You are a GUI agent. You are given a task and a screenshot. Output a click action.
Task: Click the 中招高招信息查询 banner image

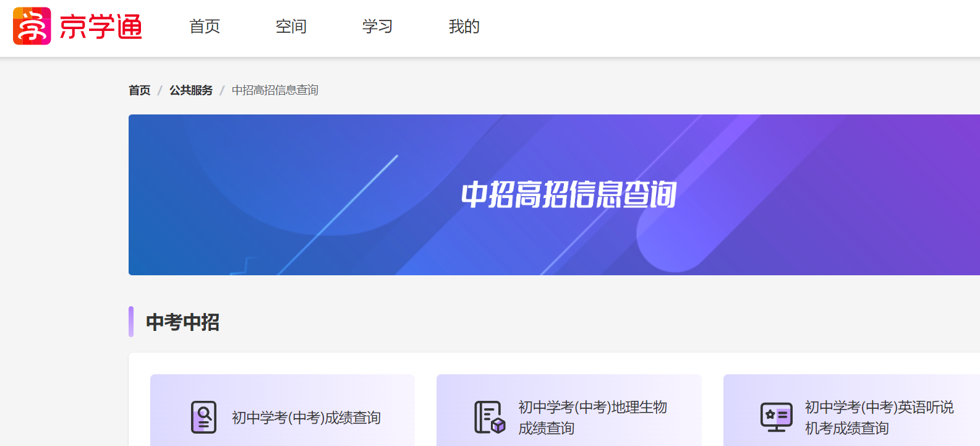(554, 195)
